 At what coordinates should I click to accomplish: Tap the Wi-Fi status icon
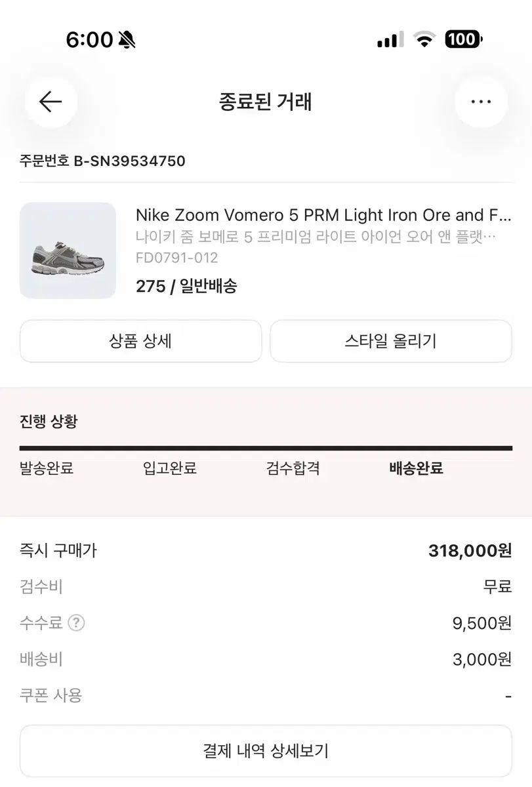424,40
